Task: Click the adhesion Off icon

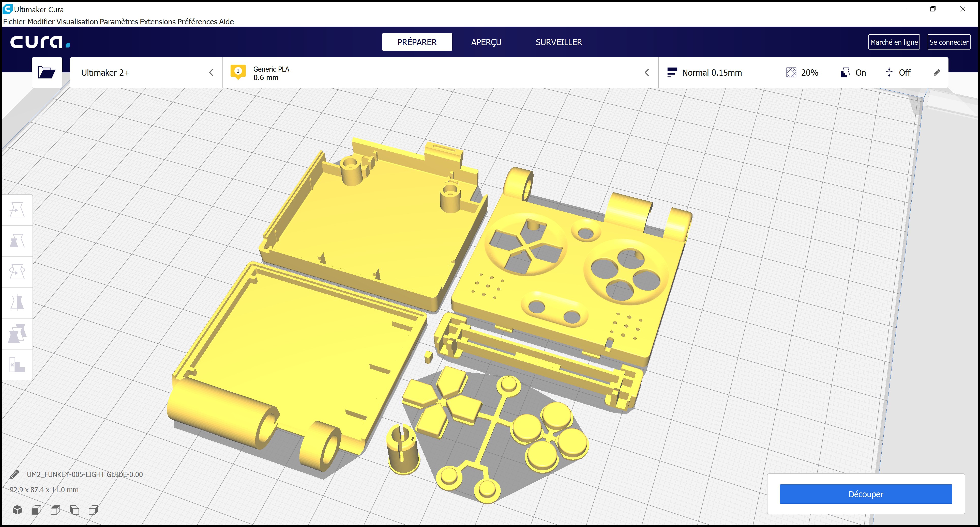Action: point(889,72)
